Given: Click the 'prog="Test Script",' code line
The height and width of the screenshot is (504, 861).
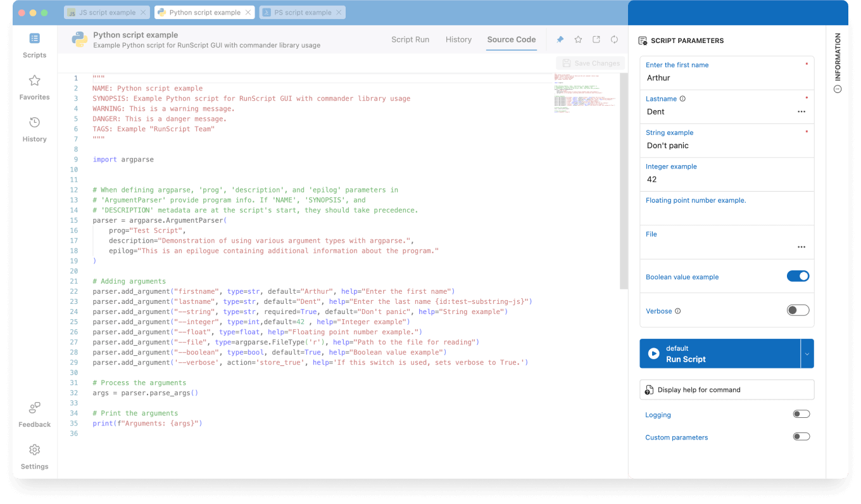Looking at the screenshot, I should click(147, 230).
